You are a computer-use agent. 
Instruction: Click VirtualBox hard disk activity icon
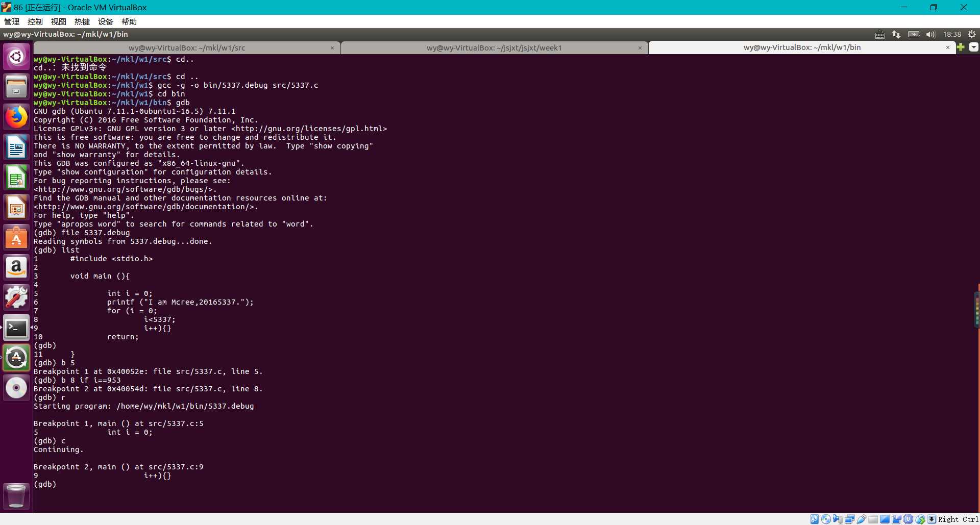815,519
